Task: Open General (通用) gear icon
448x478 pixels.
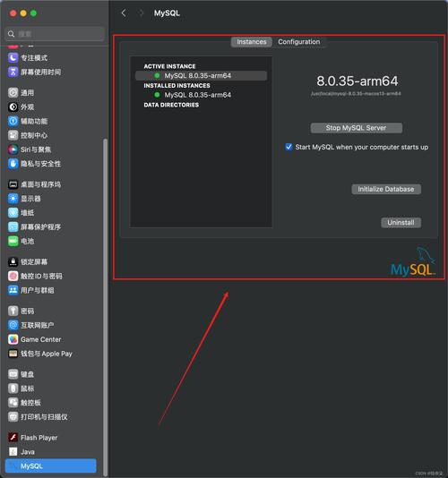Action: click(13, 93)
